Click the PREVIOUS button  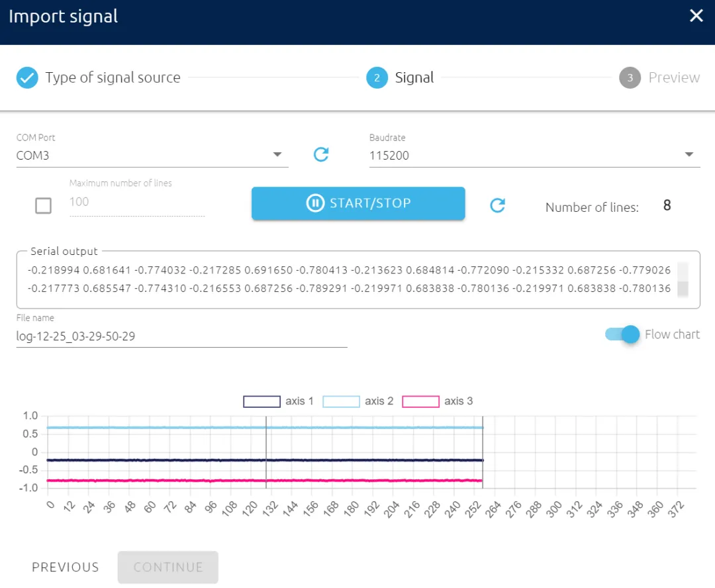pos(66,567)
